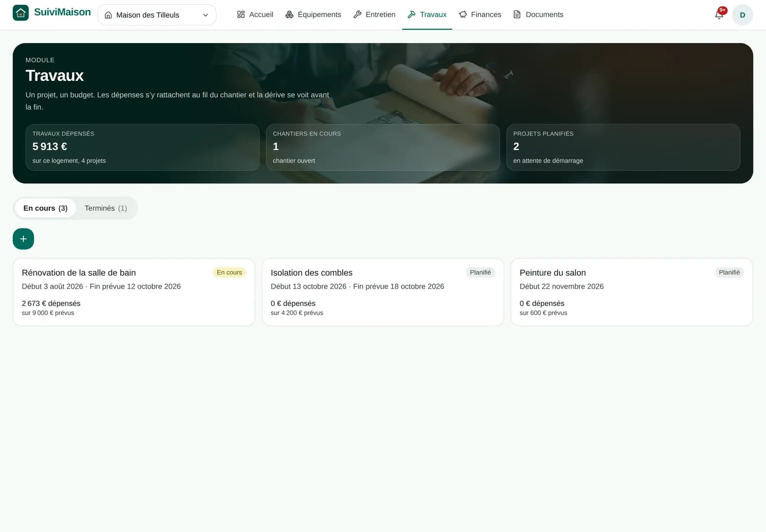Viewport: 766px width, 532px height.
Task: Select the Travaux nav item
Action: 427,15
